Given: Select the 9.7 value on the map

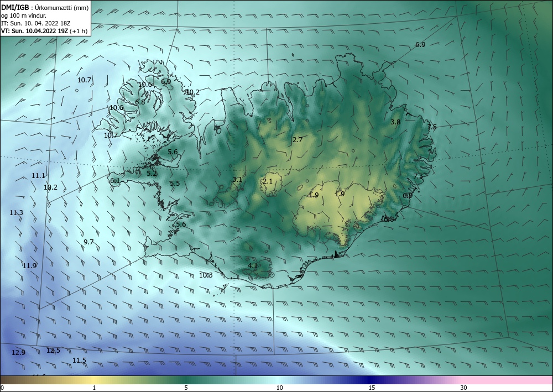Looking at the screenshot, I should [x=88, y=242].
